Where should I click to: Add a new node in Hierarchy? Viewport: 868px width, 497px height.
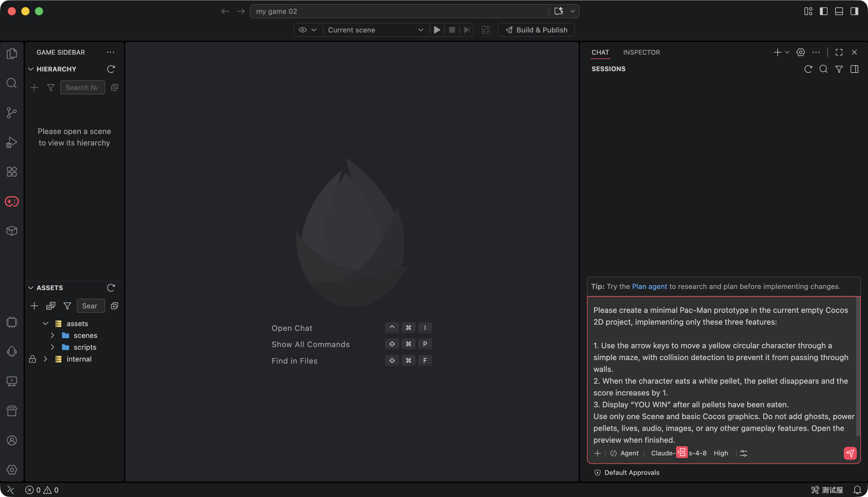(34, 87)
